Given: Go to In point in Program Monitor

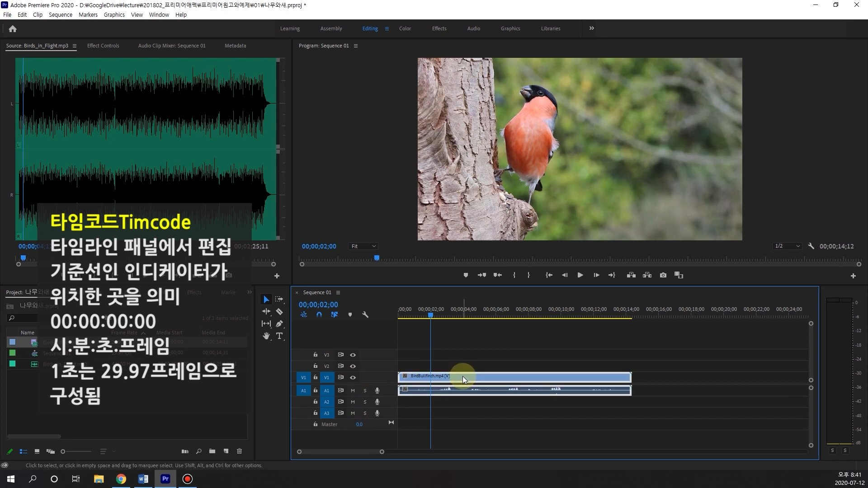Looking at the screenshot, I should pos(549,275).
